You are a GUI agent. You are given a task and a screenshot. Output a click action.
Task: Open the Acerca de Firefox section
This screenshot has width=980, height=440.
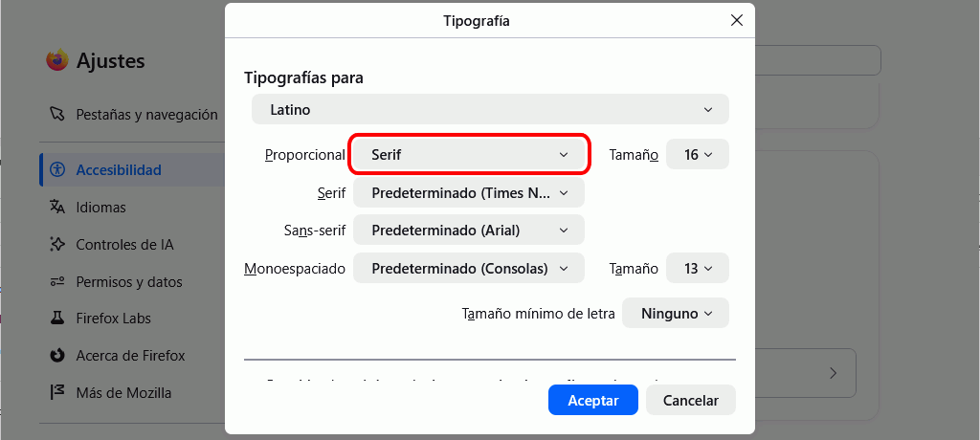(x=132, y=356)
